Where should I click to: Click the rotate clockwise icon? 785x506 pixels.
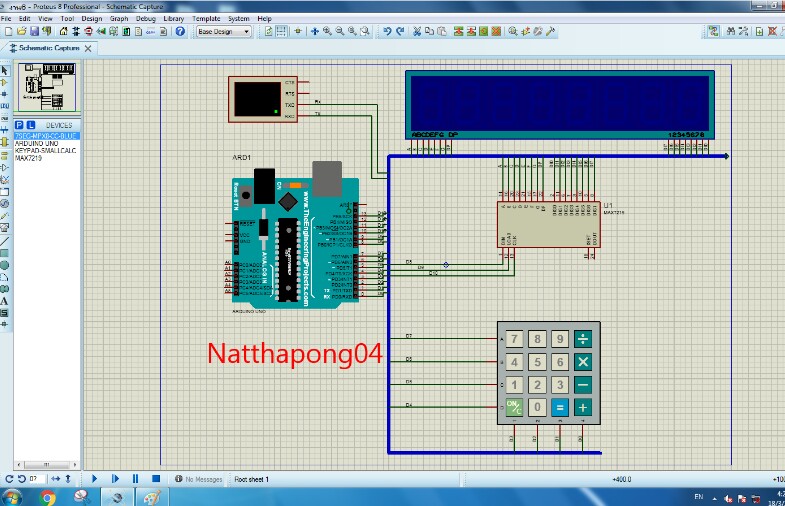9,479
